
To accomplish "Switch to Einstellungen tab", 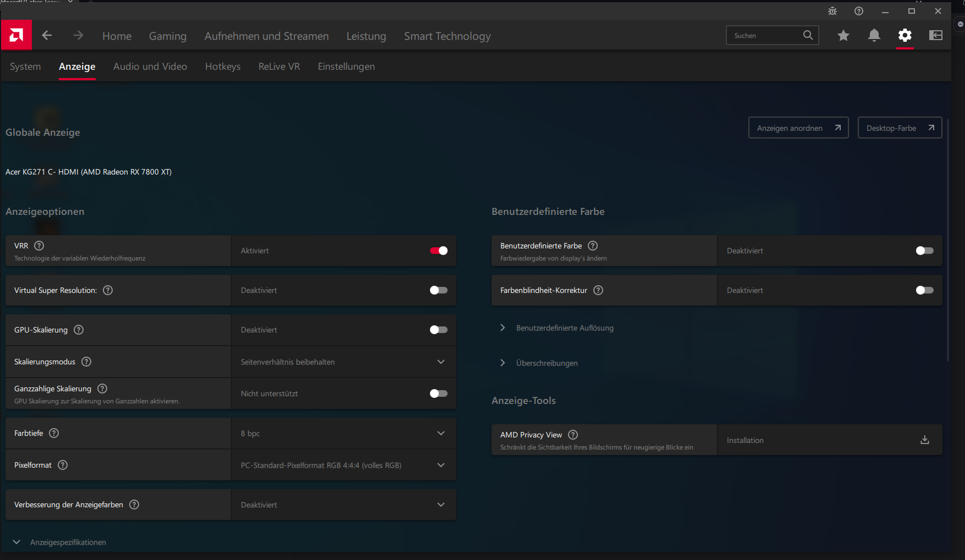I will 346,66.
